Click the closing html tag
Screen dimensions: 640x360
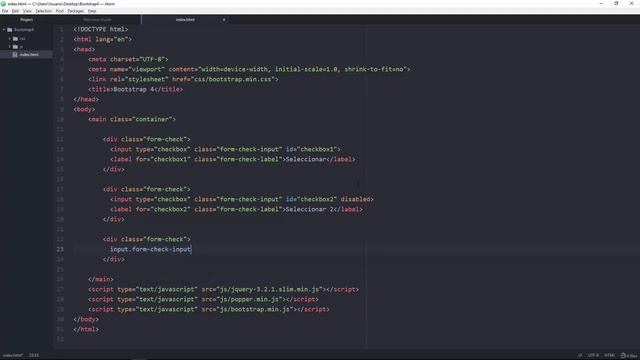click(x=86, y=329)
